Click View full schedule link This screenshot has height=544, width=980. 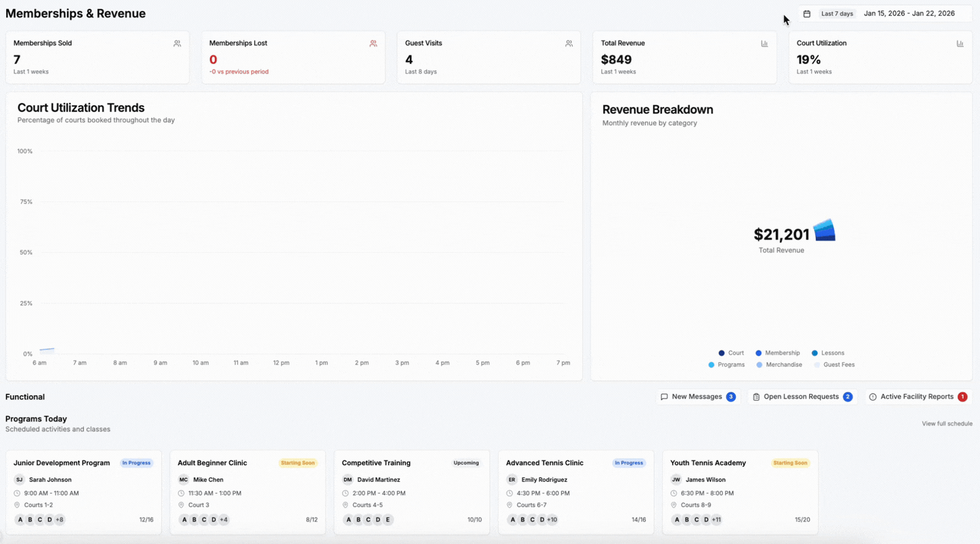946,424
